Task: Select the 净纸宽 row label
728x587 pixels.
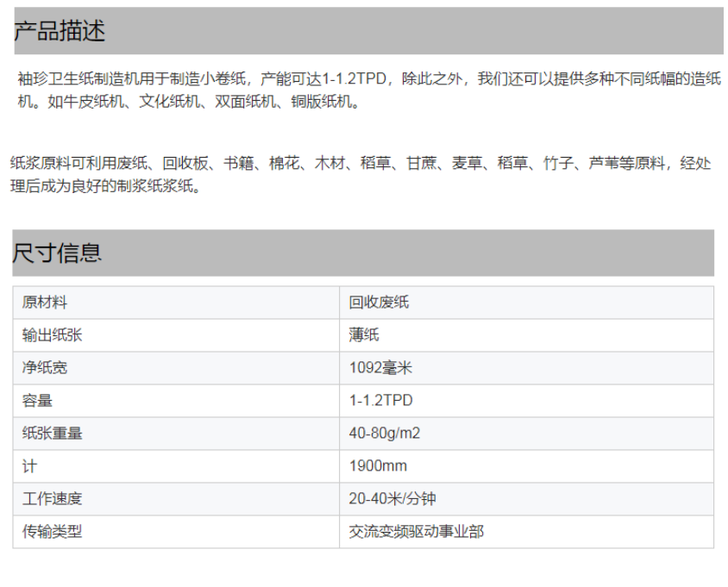Action: [x=45, y=368]
